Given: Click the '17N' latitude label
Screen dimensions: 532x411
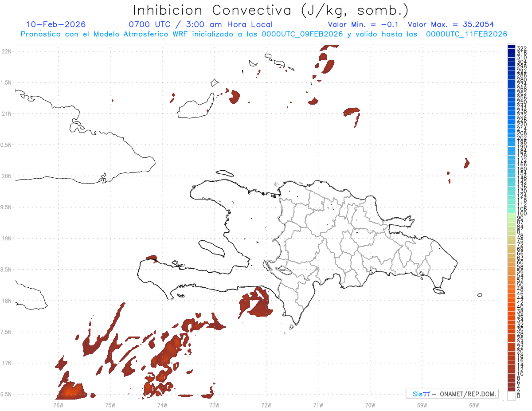Looking at the screenshot, I should tap(6, 363).
